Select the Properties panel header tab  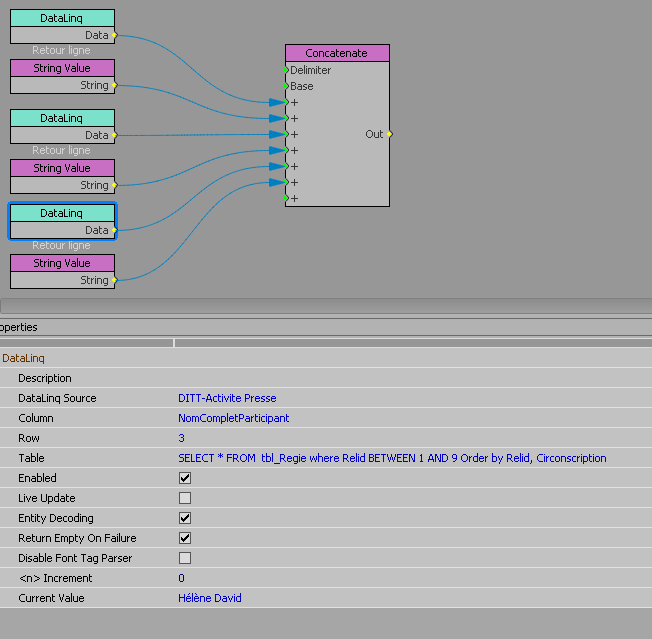click(18, 327)
